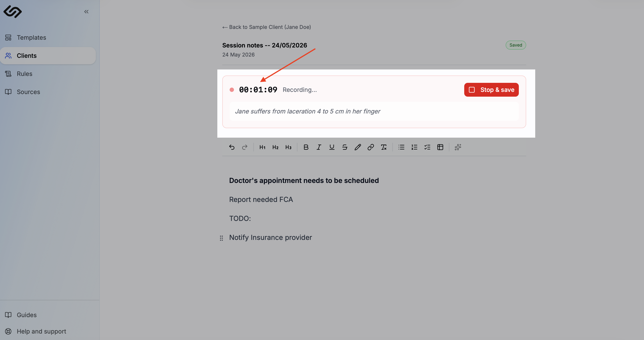Apply Heading 1 formatting
The width and height of the screenshot is (644, 340).
[262, 147]
